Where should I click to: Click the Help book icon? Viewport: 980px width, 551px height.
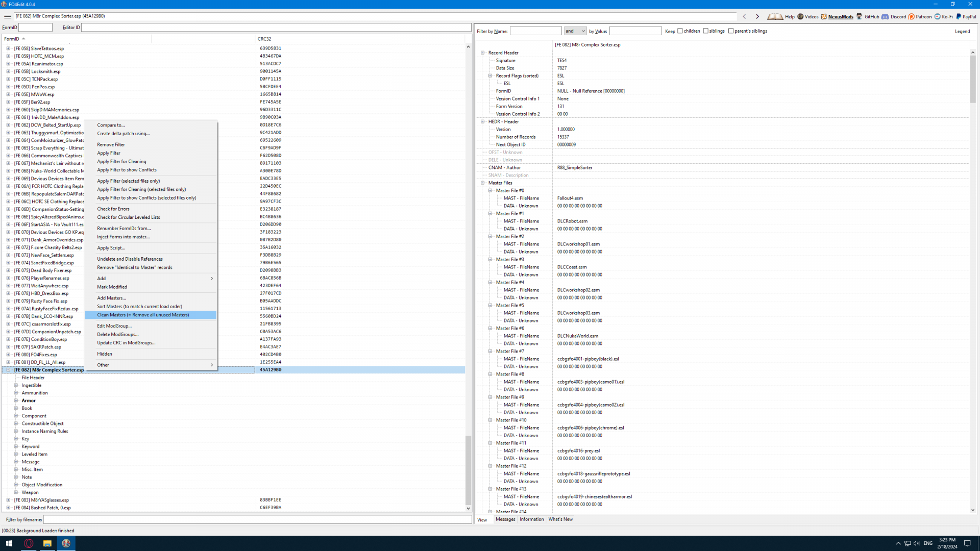point(775,16)
